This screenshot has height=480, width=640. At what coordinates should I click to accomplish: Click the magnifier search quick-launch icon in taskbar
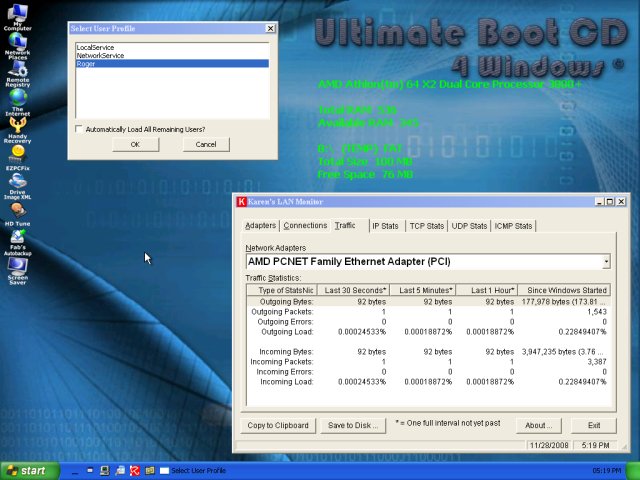[x=120, y=471]
